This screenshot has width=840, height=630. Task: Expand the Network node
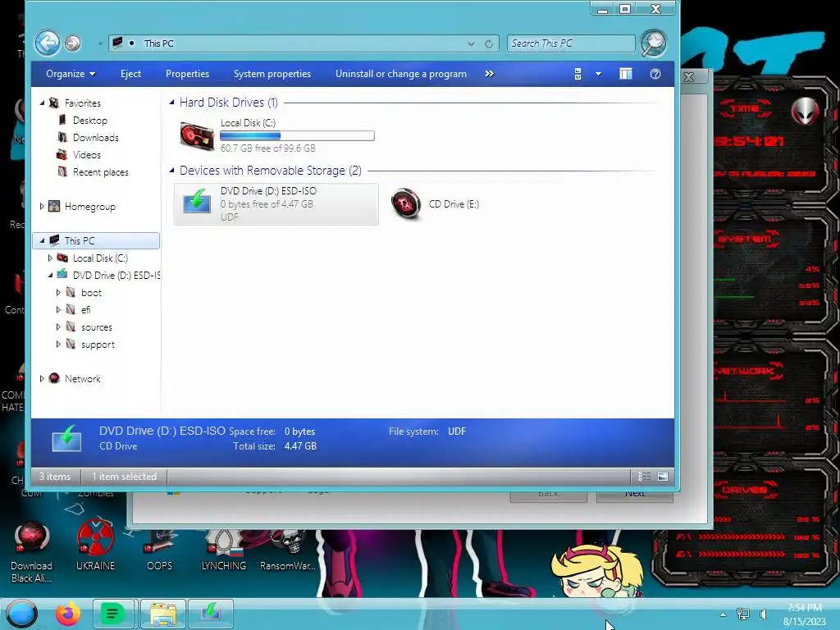tap(42, 379)
